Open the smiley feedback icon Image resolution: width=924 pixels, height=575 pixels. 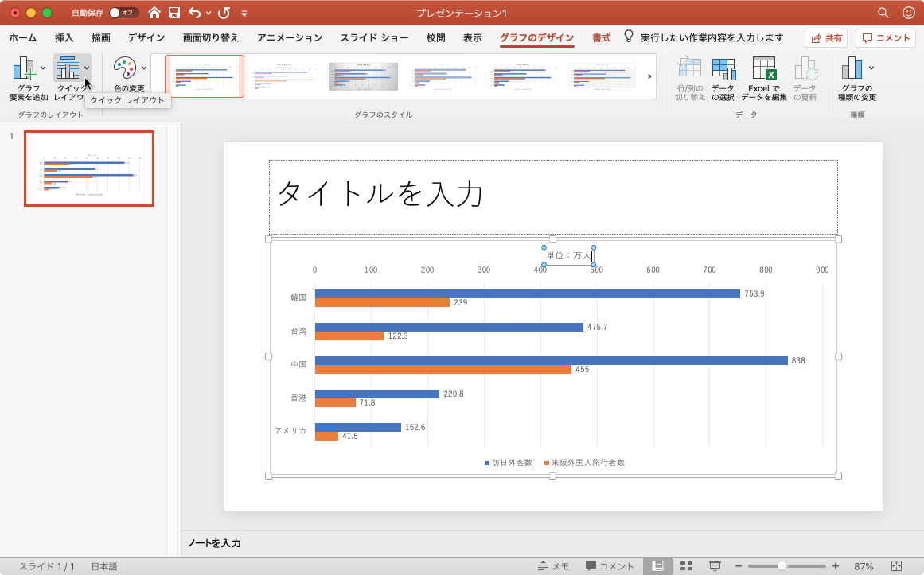point(909,13)
